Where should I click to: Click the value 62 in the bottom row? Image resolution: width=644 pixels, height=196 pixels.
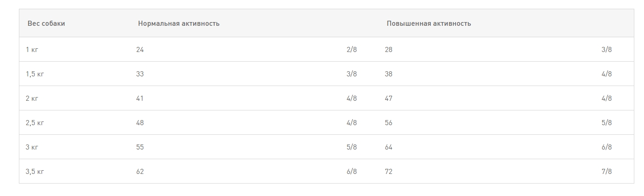click(140, 172)
